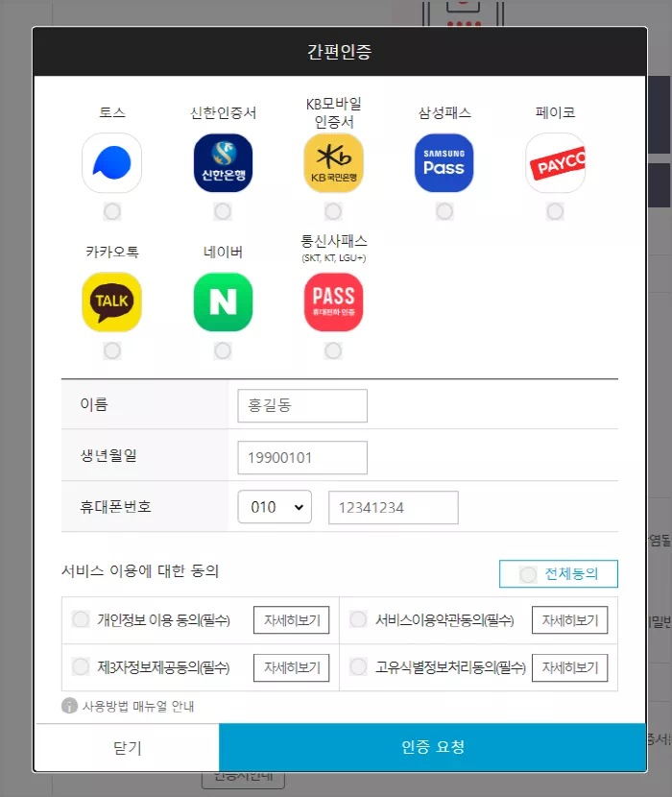
Task: Pick the red PASS carrier icon
Action: click(x=333, y=302)
